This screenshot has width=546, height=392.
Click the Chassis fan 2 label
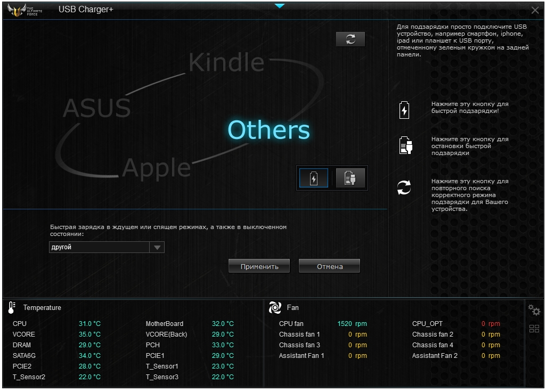(433, 334)
